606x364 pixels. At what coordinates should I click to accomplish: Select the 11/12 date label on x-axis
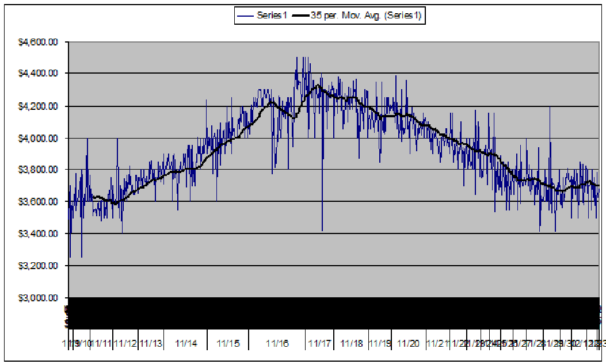[125, 344]
